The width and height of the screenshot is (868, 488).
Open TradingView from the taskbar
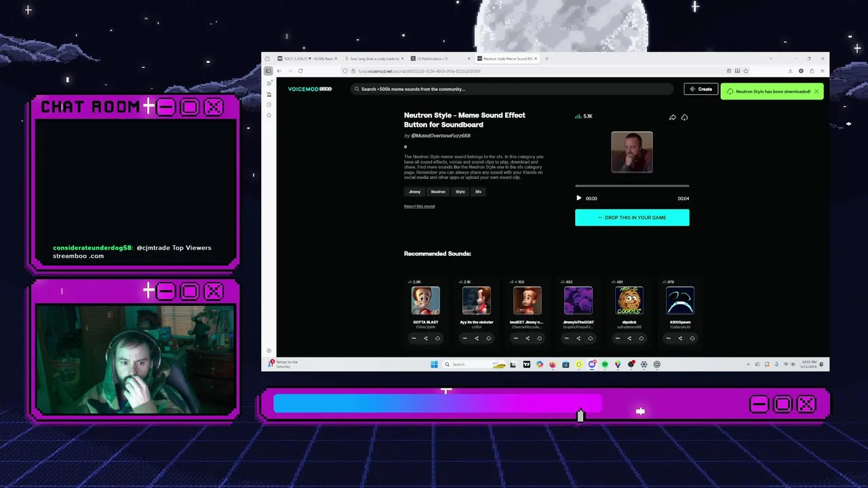(527, 364)
